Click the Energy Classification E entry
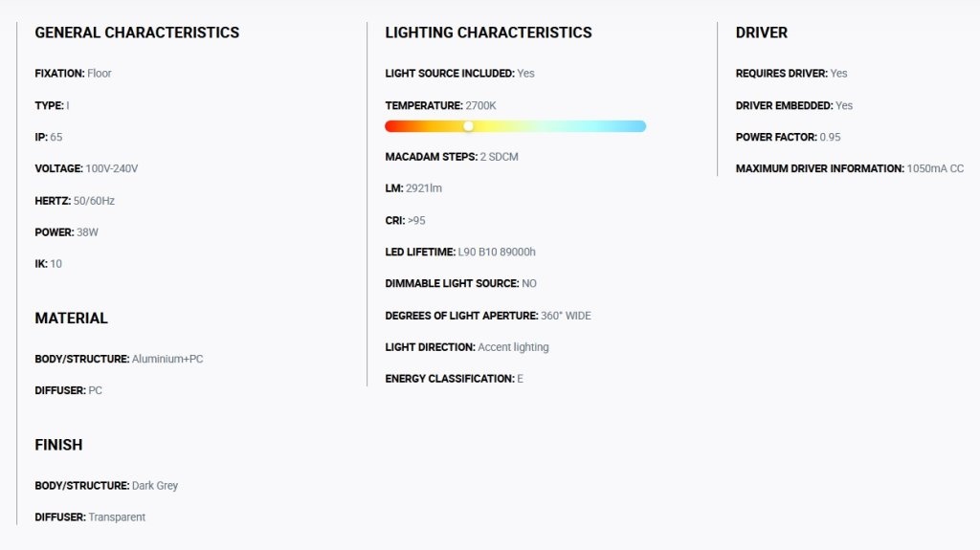The width and height of the screenshot is (980, 550). (x=454, y=379)
